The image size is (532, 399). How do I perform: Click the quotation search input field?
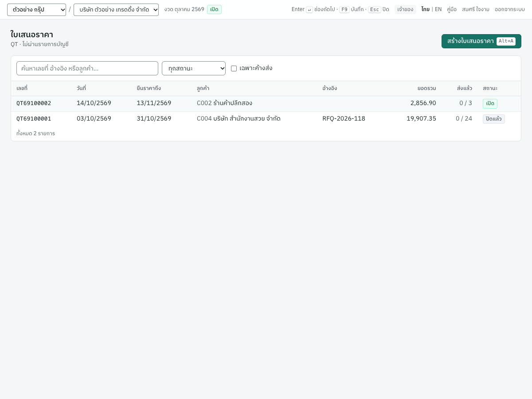tap(87, 68)
